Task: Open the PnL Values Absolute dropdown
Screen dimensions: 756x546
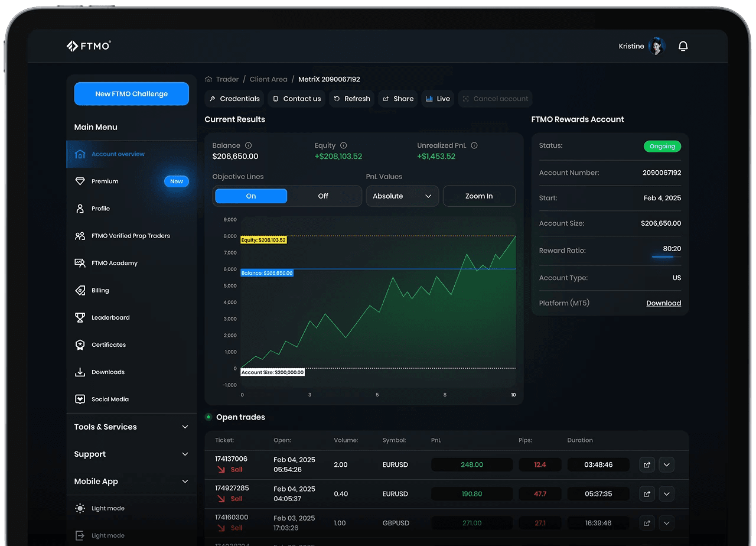Action: pos(402,196)
